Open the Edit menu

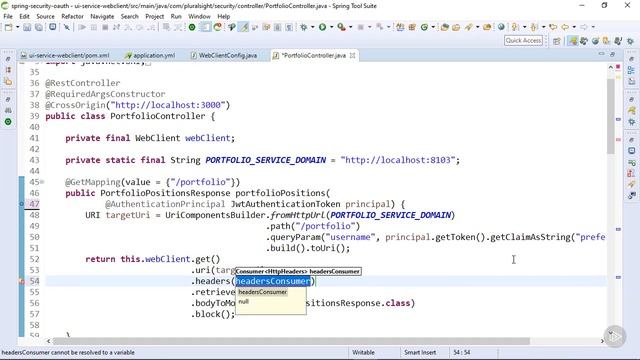click(24, 16)
